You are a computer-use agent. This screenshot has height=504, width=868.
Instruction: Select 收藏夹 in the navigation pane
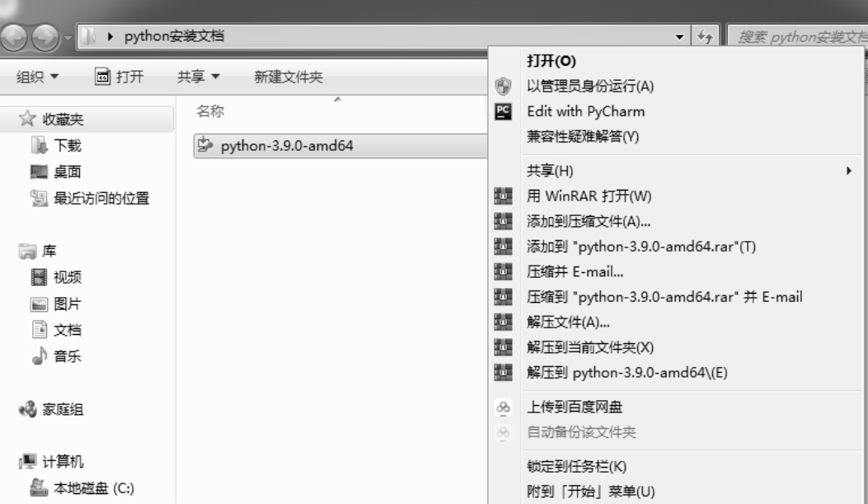[87, 119]
